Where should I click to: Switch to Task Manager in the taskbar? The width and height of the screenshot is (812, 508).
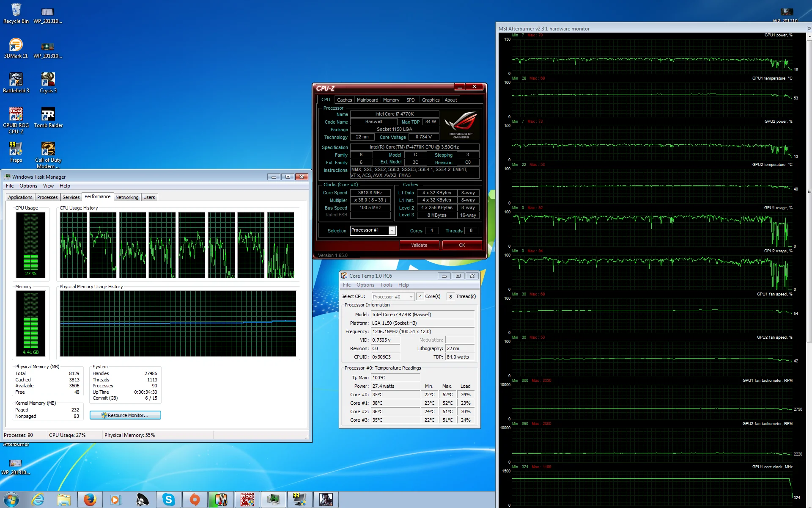pos(274,500)
